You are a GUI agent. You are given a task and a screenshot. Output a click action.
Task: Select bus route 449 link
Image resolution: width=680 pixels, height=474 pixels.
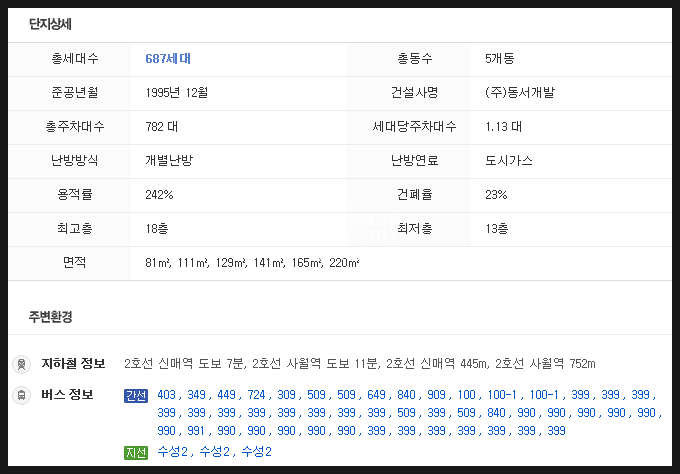click(x=226, y=395)
